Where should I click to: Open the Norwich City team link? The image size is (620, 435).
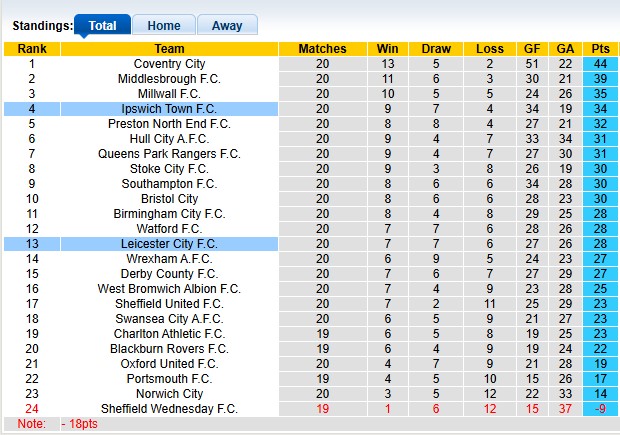coord(169,394)
